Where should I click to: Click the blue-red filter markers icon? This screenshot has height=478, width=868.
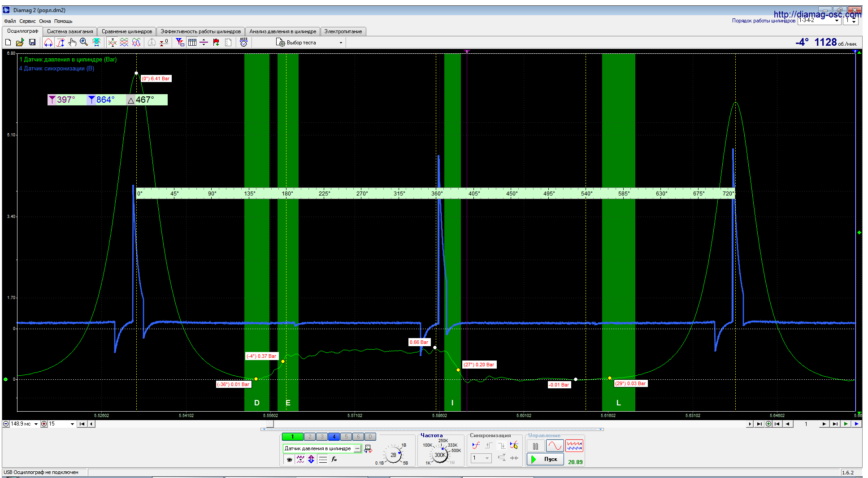(180, 42)
